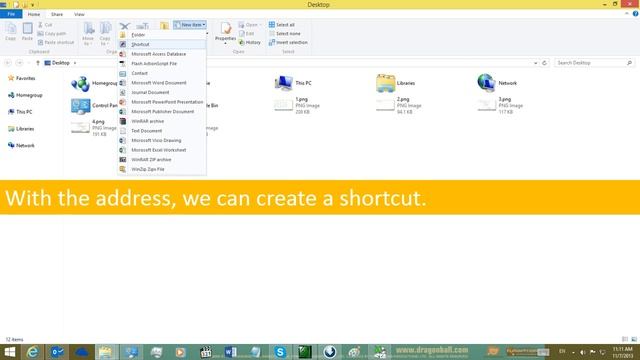
Task: Select Contact from the dropdown list
Action: pyautogui.click(x=162, y=73)
